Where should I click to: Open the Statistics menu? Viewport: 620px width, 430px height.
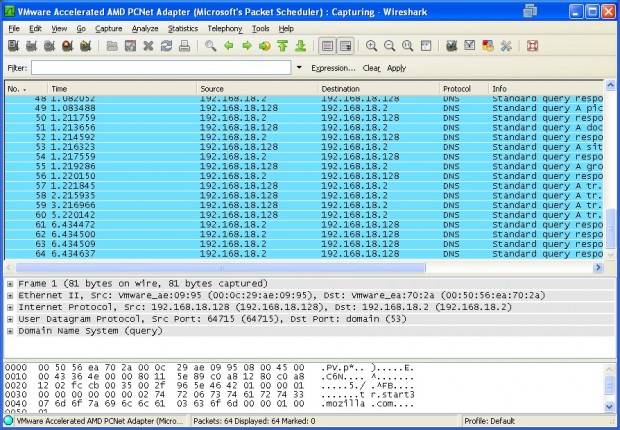coord(183,28)
